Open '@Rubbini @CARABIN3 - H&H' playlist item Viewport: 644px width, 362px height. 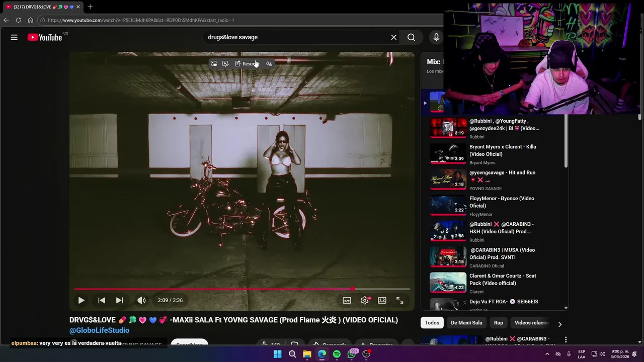click(501, 228)
